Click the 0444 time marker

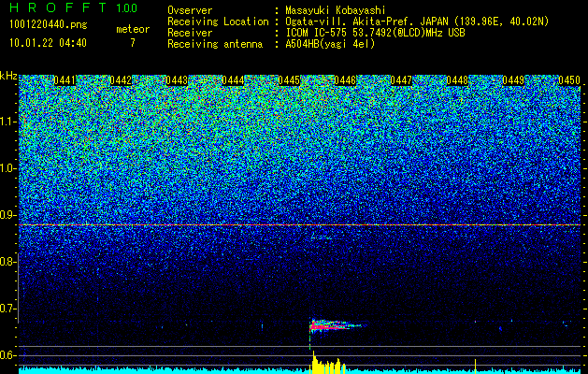click(x=233, y=80)
